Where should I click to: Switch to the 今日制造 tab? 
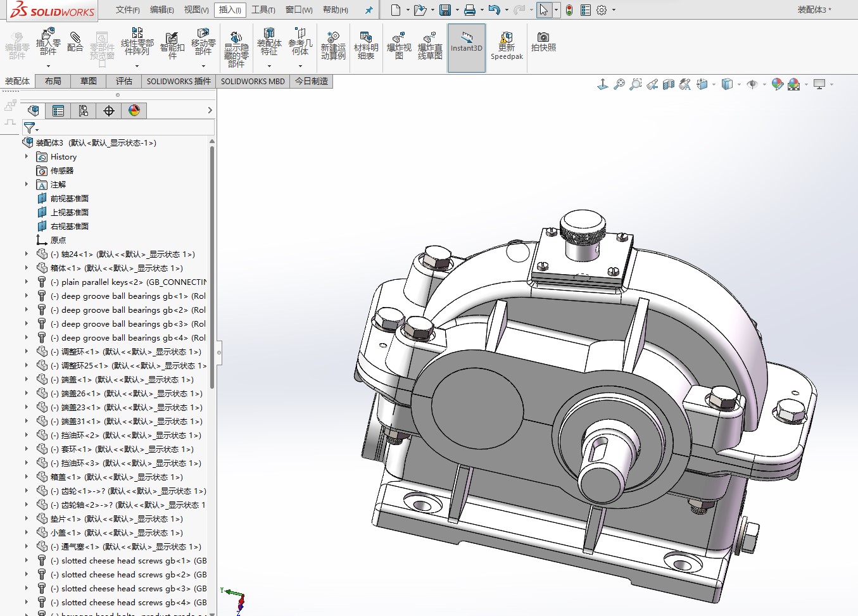(x=312, y=81)
